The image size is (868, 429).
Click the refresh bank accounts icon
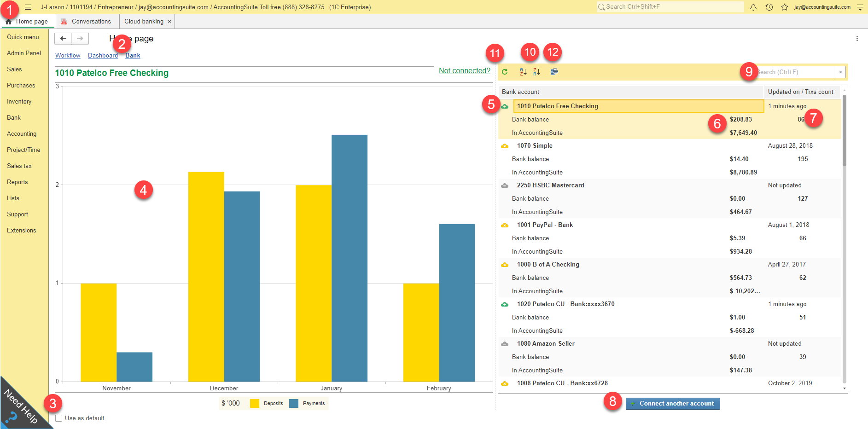[x=505, y=72]
